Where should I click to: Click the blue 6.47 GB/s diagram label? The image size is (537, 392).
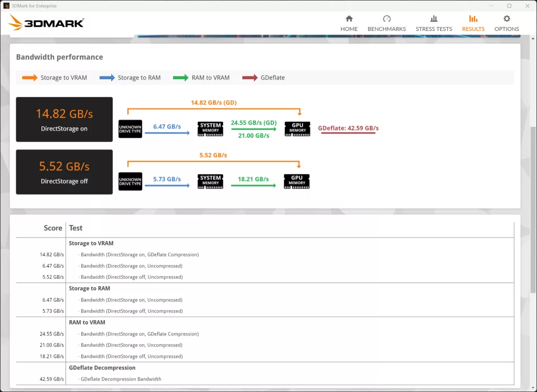coord(167,126)
